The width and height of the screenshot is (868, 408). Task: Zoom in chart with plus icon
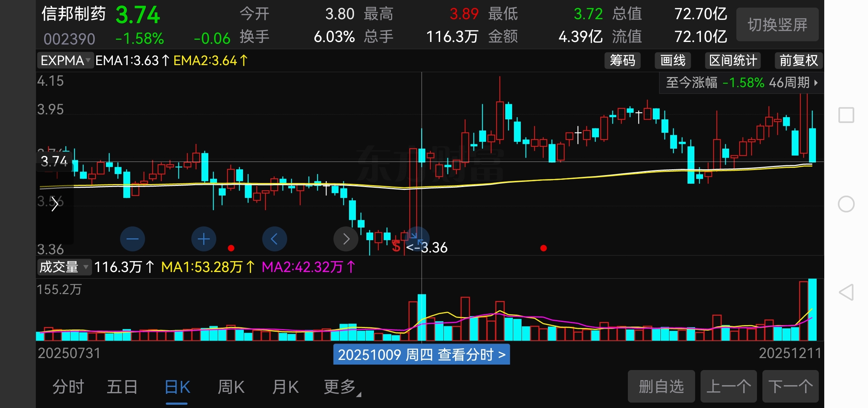[x=204, y=239]
